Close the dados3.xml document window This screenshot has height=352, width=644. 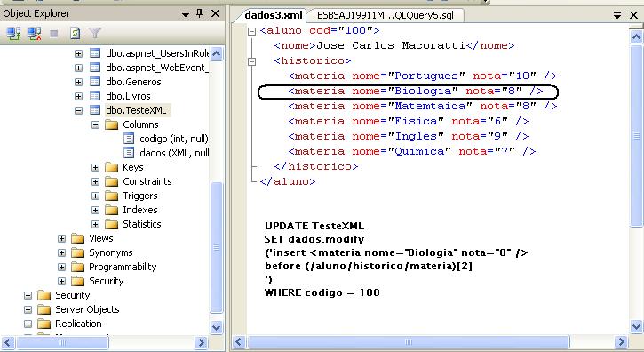(633, 15)
